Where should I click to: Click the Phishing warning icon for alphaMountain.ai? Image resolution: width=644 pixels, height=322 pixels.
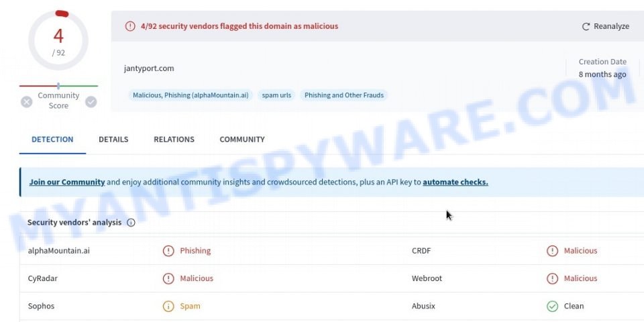[x=168, y=250]
